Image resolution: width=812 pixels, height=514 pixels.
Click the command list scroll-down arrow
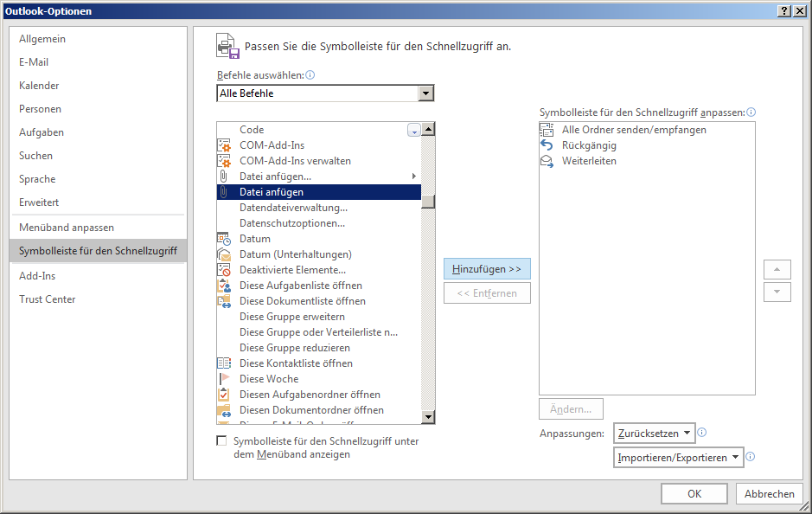428,416
